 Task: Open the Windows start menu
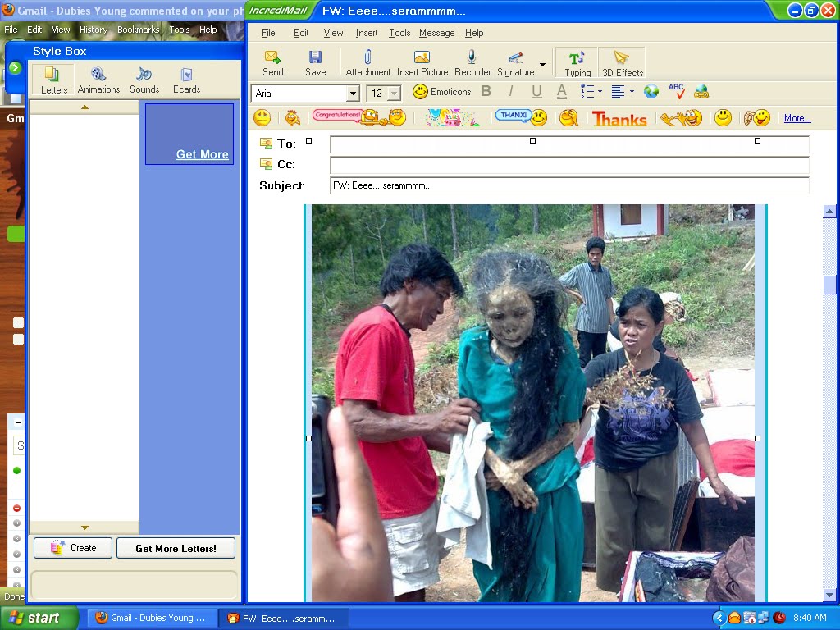(x=39, y=618)
